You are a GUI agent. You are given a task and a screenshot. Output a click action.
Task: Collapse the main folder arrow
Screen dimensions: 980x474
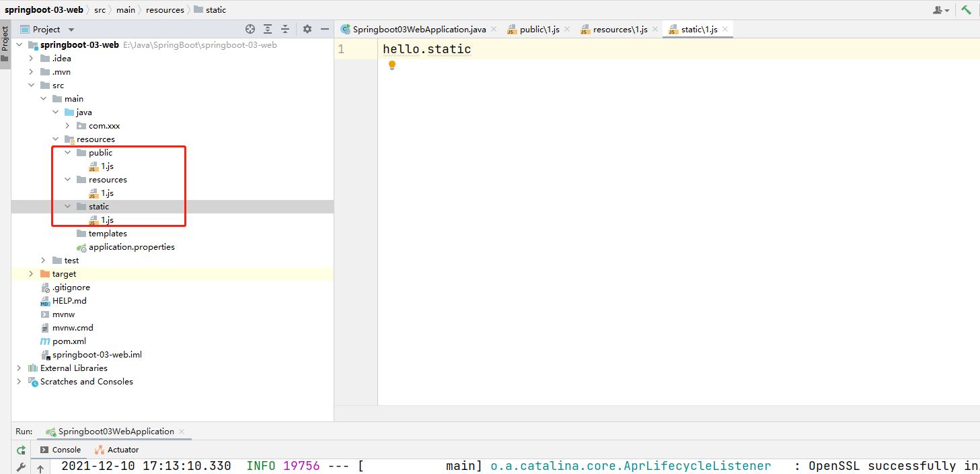click(43, 99)
